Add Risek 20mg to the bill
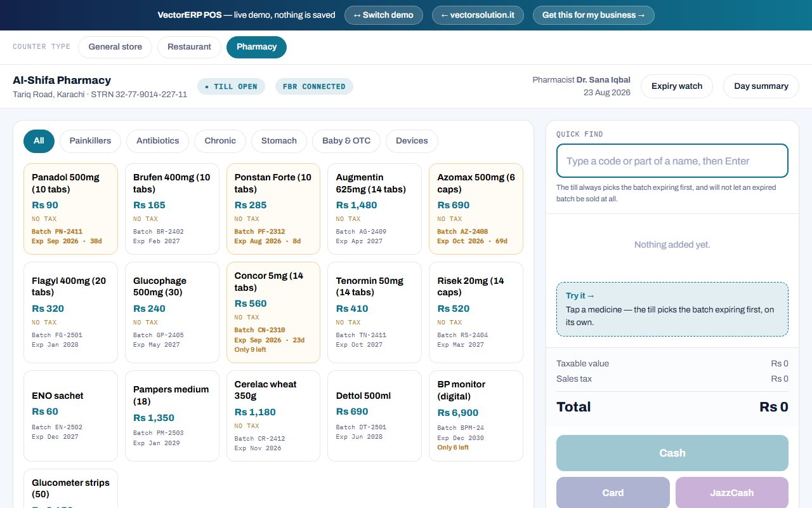This screenshot has width=812, height=508. pos(476,312)
